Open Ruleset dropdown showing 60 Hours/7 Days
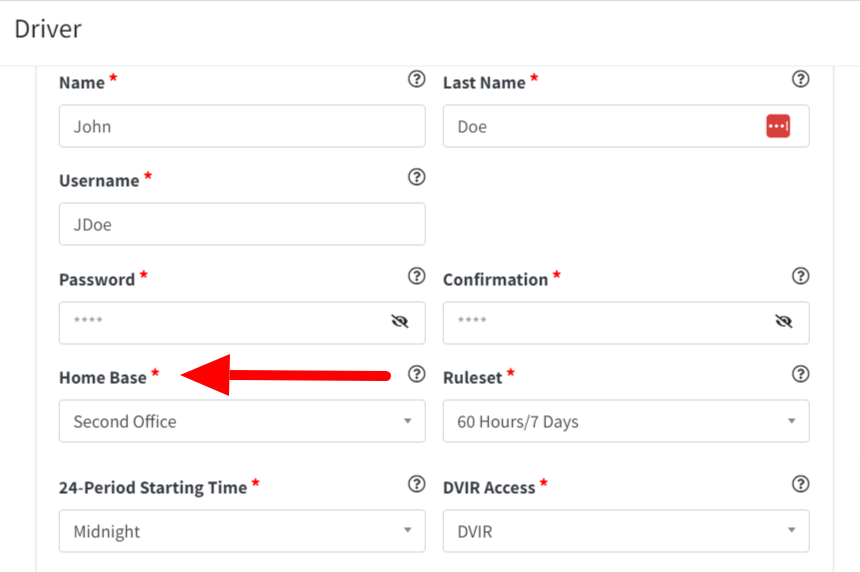860x572 pixels. pyautogui.click(x=626, y=421)
